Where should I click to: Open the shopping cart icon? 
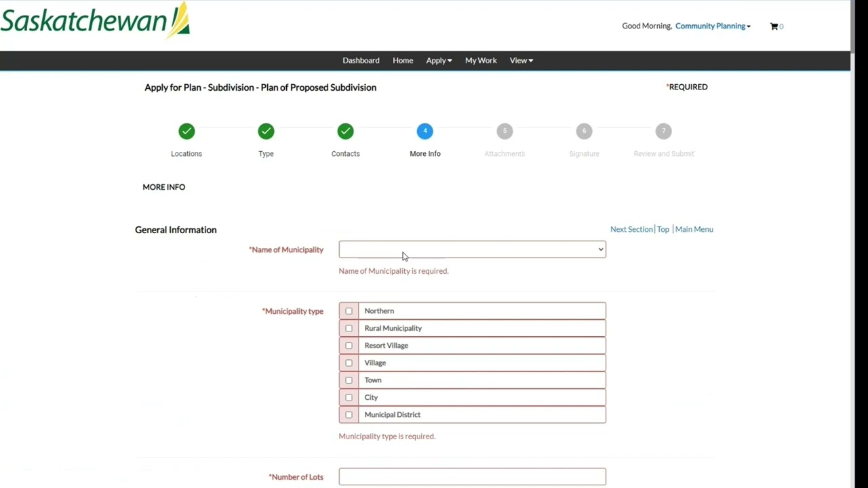click(x=774, y=26)
